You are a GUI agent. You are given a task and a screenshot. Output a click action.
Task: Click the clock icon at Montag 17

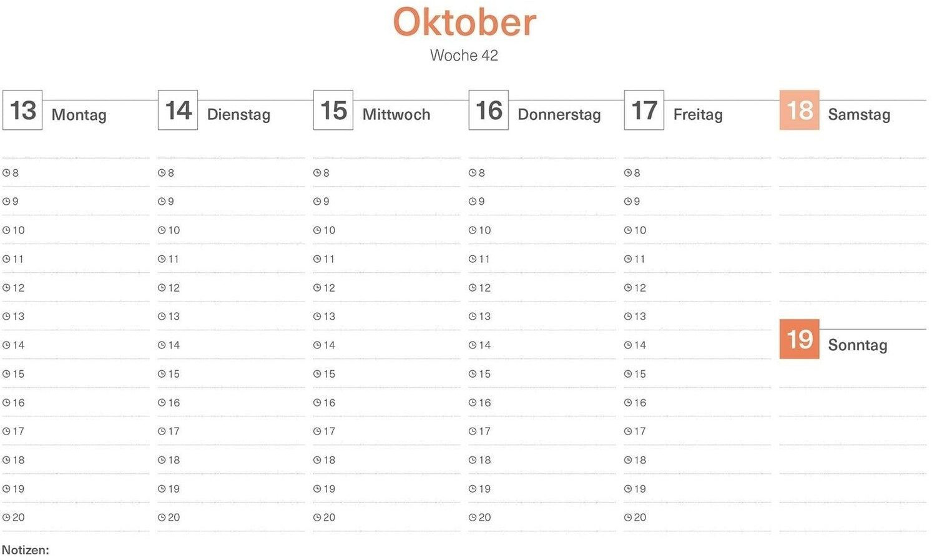click(6, 431)
